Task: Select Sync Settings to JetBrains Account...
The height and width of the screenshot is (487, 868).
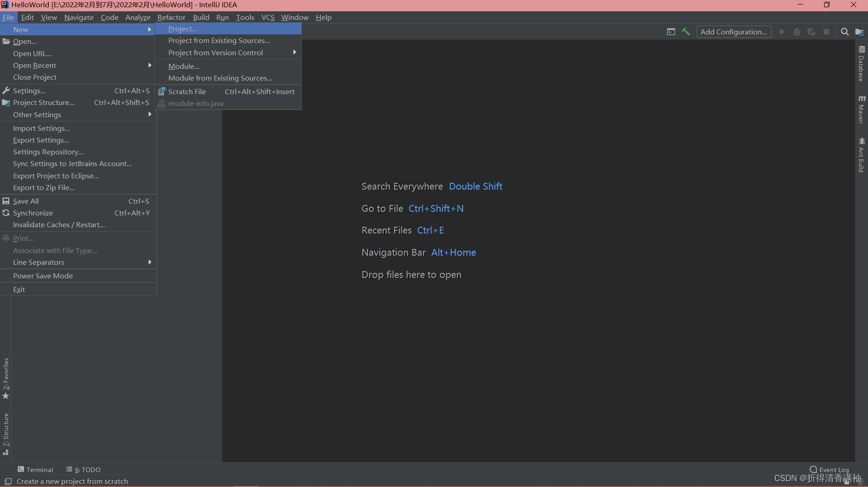Action: 78,163
